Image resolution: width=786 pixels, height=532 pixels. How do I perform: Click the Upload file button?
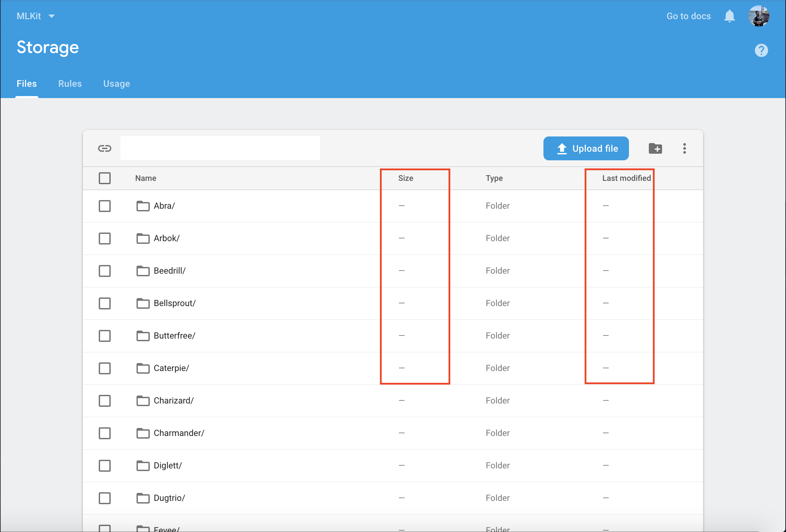pos(586,148)
